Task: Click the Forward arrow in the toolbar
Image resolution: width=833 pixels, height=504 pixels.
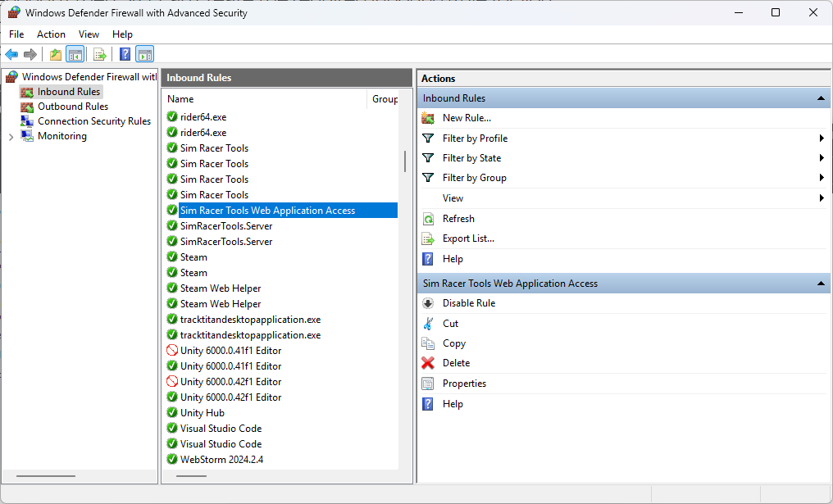Action: 30,54
